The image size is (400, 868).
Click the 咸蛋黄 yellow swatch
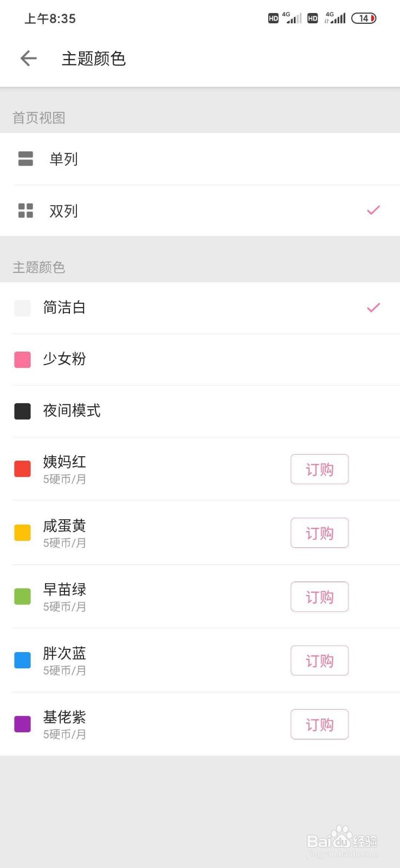(x=22, y=533)
